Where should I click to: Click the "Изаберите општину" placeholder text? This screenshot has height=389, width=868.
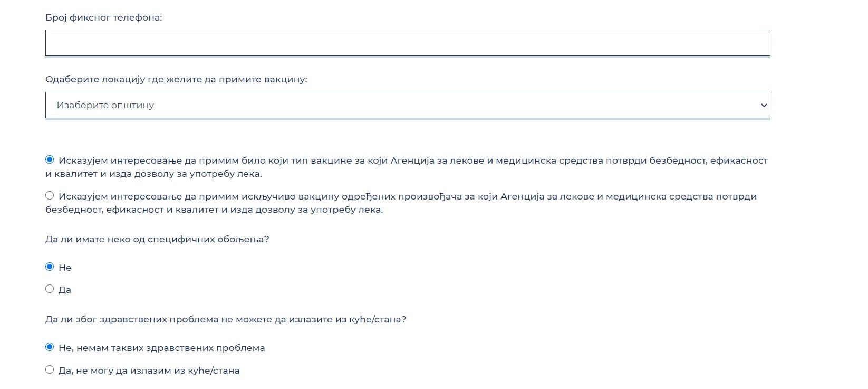tap(105, 105)
